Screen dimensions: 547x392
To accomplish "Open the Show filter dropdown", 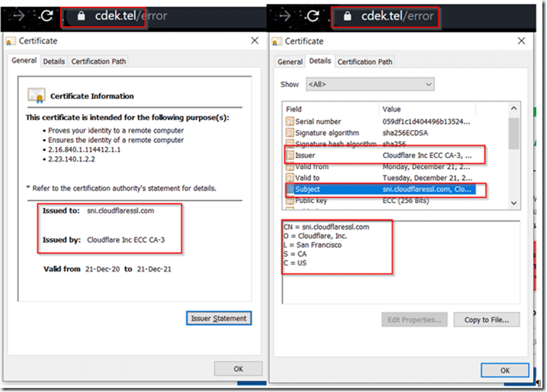I will pos(370,84).
